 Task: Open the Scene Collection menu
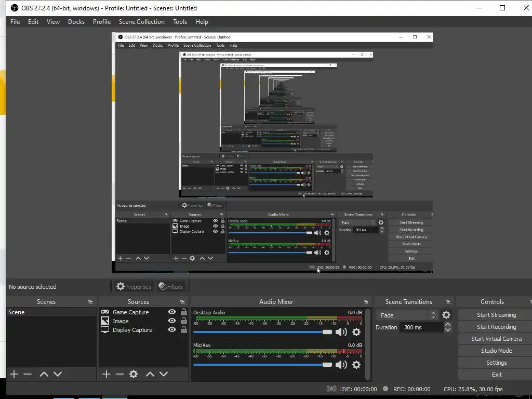(141, 22)
